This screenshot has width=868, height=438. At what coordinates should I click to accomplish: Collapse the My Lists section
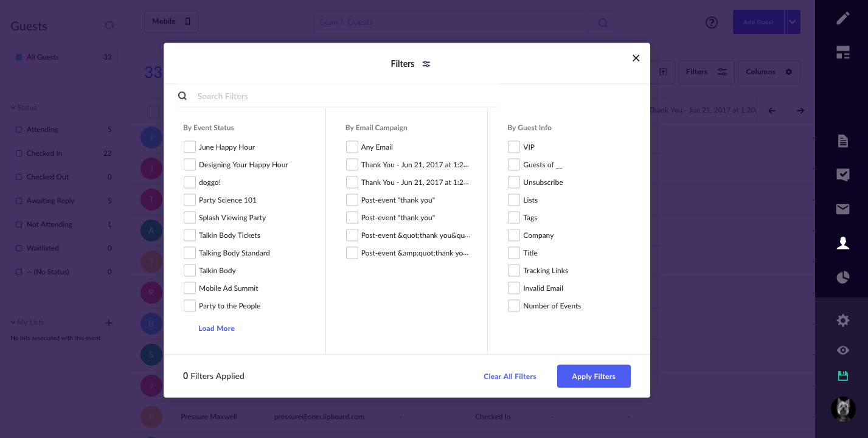(27, 322)
